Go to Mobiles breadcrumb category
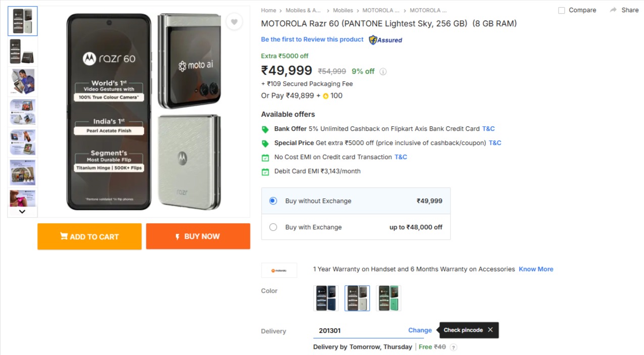The height and width of the screenshot is (355, 644). click(343, 10)
